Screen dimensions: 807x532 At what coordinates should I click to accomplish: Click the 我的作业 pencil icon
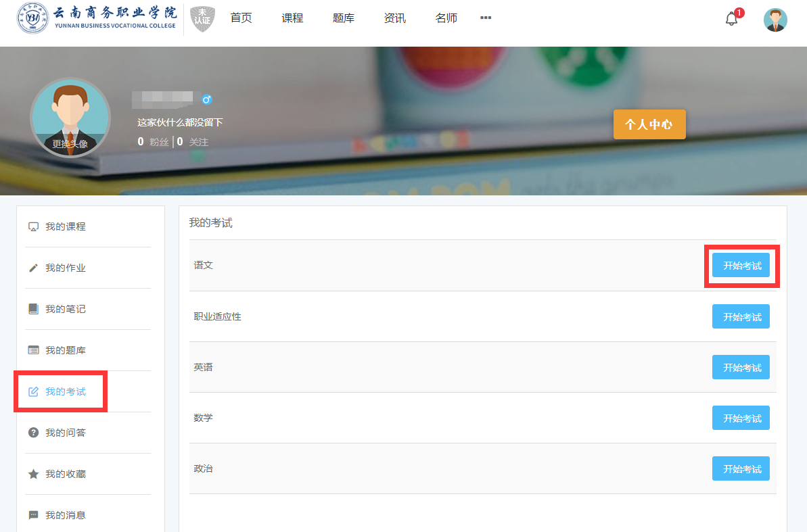[x=33, y=268]
